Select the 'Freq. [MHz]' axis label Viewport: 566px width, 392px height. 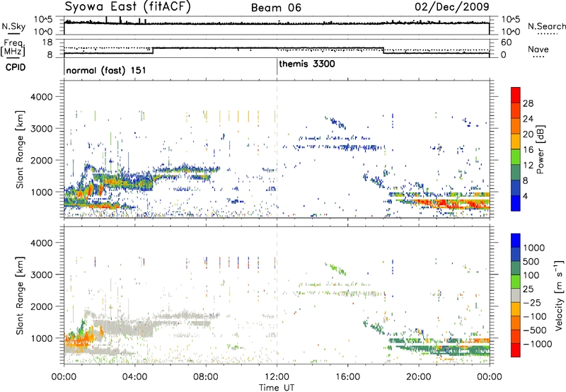coord(13,48)
